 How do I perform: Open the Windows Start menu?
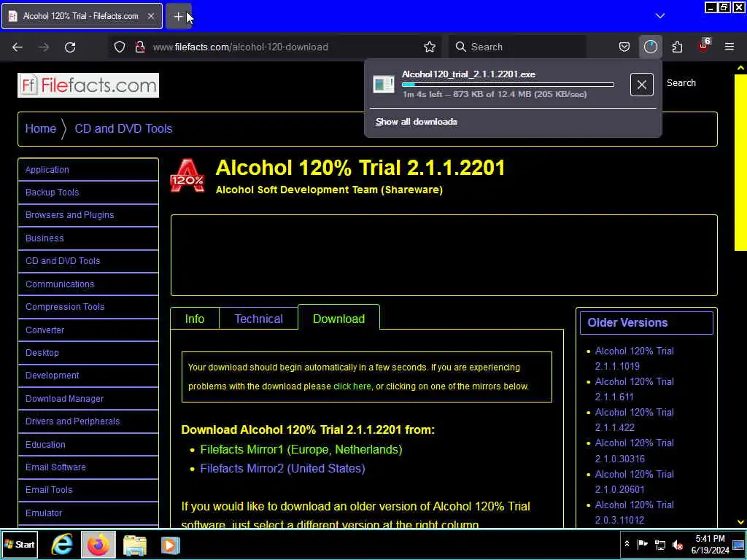[20, 544]
